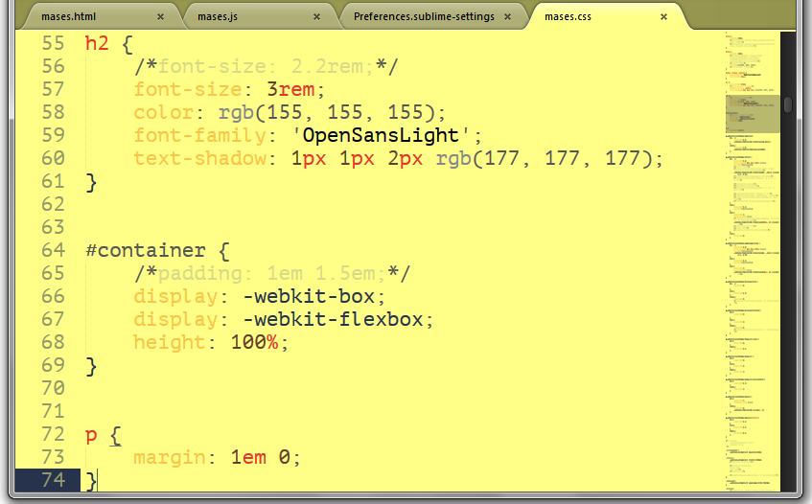Click the -webkit-flexbox value

333,319
